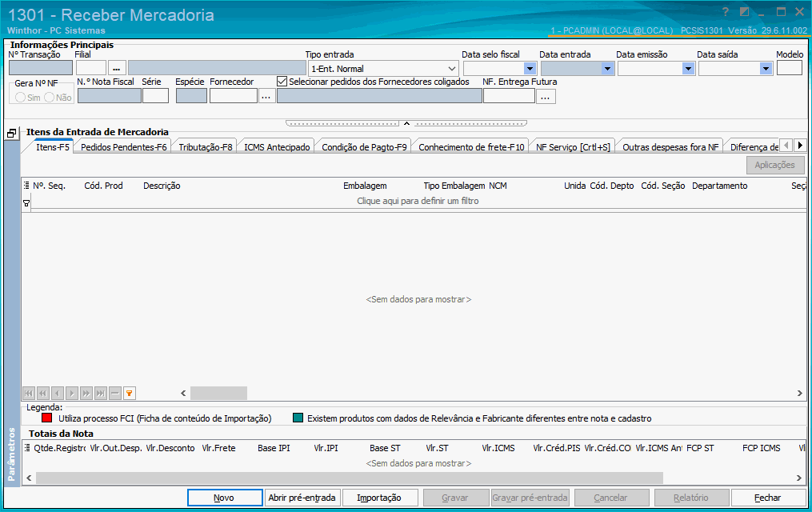Open Fornecedor lookup ellipsis button
This screenshot has height=512, width=812.
tap(266, 96)
